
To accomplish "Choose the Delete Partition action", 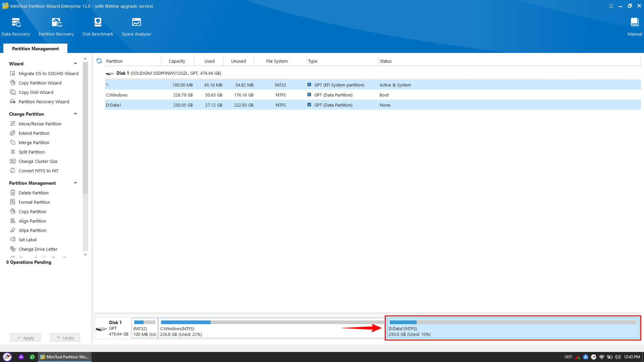I will pos(33,193).
